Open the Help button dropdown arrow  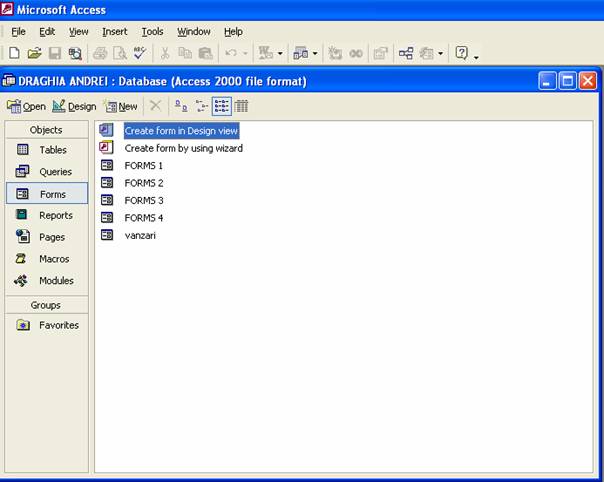tap(475, 53)
